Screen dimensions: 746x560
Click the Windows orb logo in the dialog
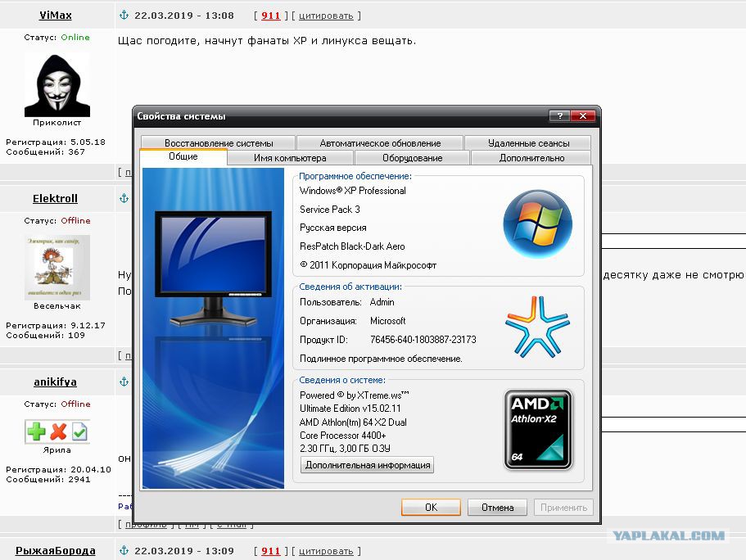[x=538, y=224]
